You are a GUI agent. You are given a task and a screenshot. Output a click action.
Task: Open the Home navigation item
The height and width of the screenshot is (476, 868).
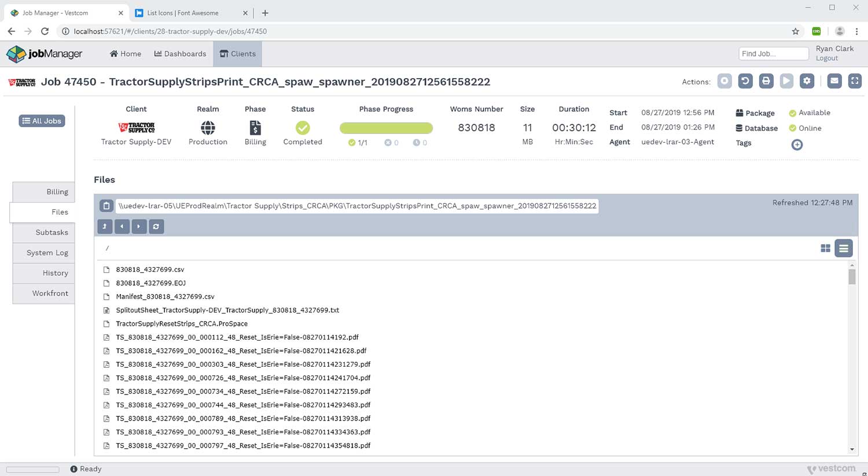(126, 54)
